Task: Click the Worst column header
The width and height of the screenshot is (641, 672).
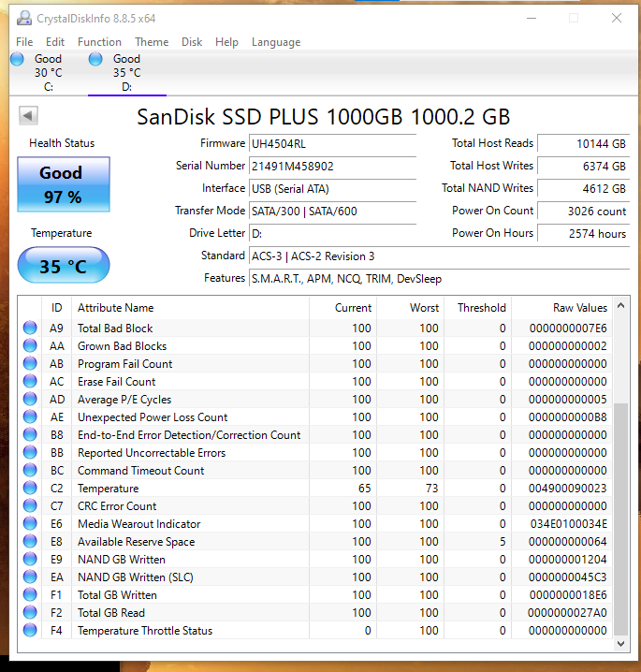Action: [411, 308]
